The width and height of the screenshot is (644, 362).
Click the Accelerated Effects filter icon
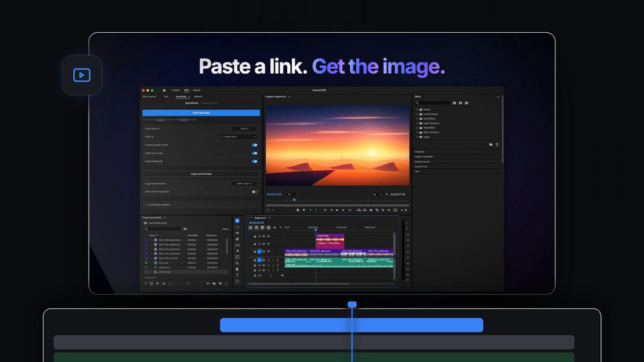(x=454, y=103)
